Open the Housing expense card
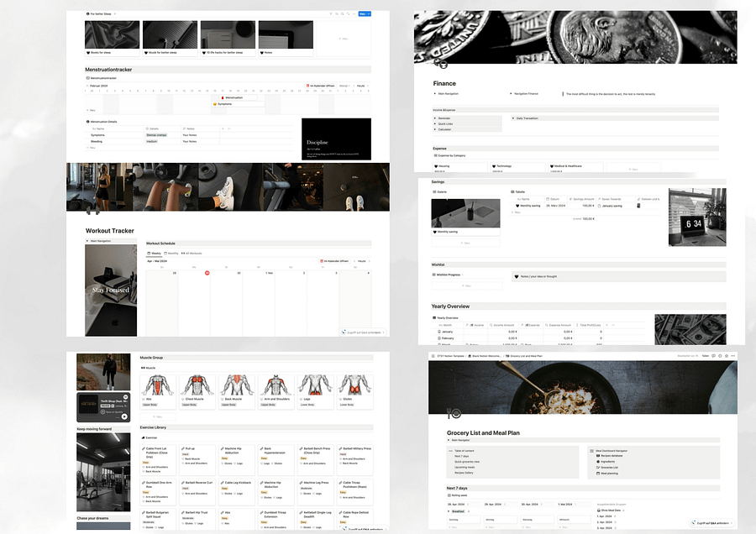This screenshot has width=756, height=534. (459, 167)
